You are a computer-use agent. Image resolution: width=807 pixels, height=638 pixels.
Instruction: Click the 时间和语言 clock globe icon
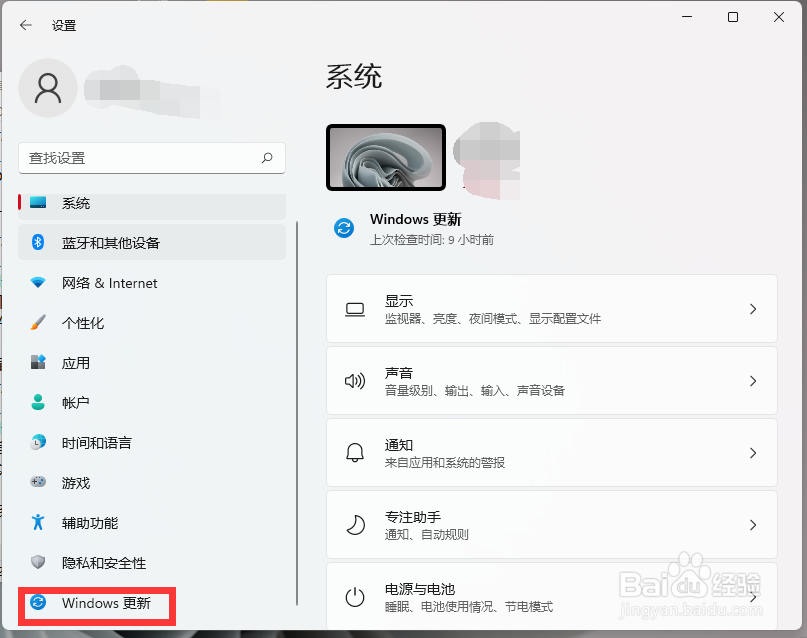click(x=38, y=442)
